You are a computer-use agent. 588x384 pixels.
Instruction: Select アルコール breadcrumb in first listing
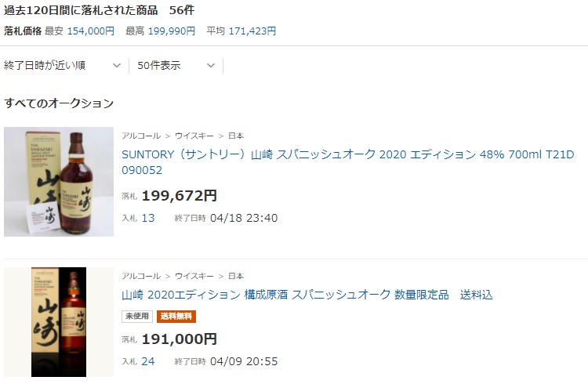coord(141,136)
